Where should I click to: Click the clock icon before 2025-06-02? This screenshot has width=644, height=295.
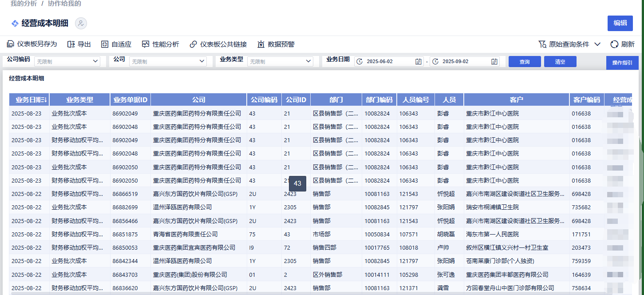(x=360, y=61)
